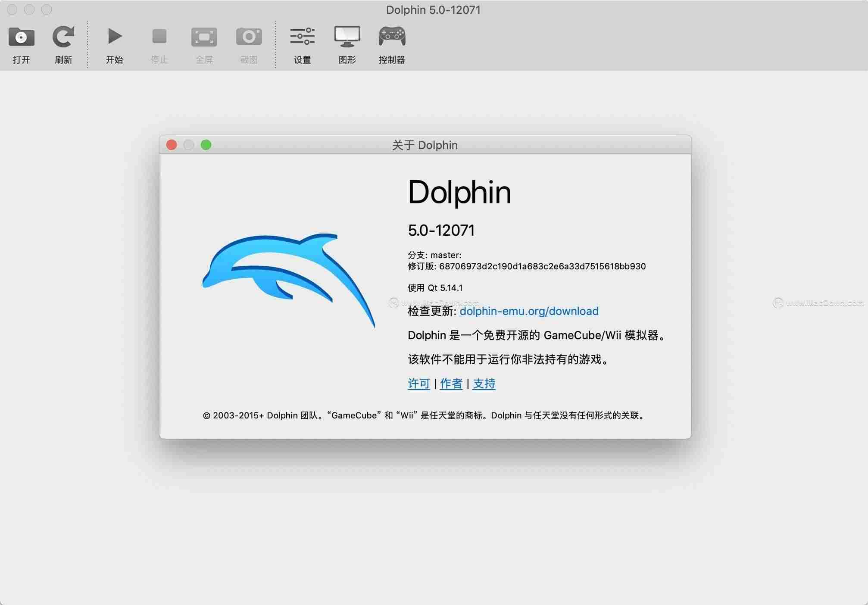Click the 分支: master: text
The height and width of the screenshot is (605, 868).
point(434,255)
